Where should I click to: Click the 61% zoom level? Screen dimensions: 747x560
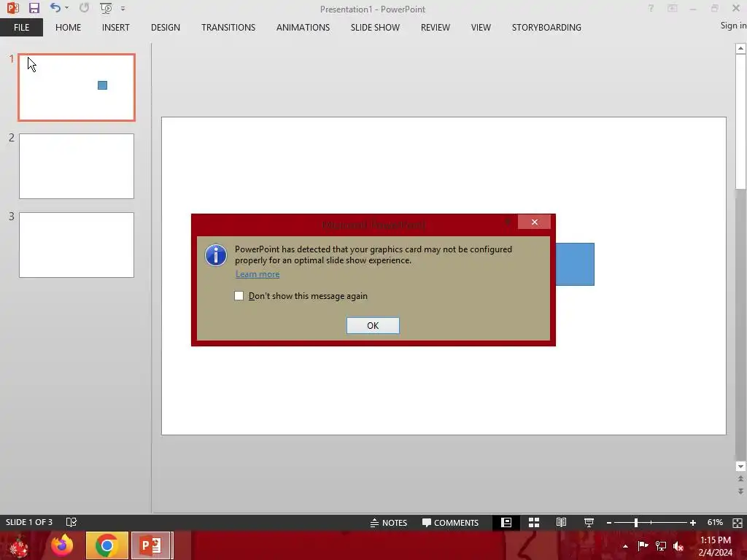point(715,522)
